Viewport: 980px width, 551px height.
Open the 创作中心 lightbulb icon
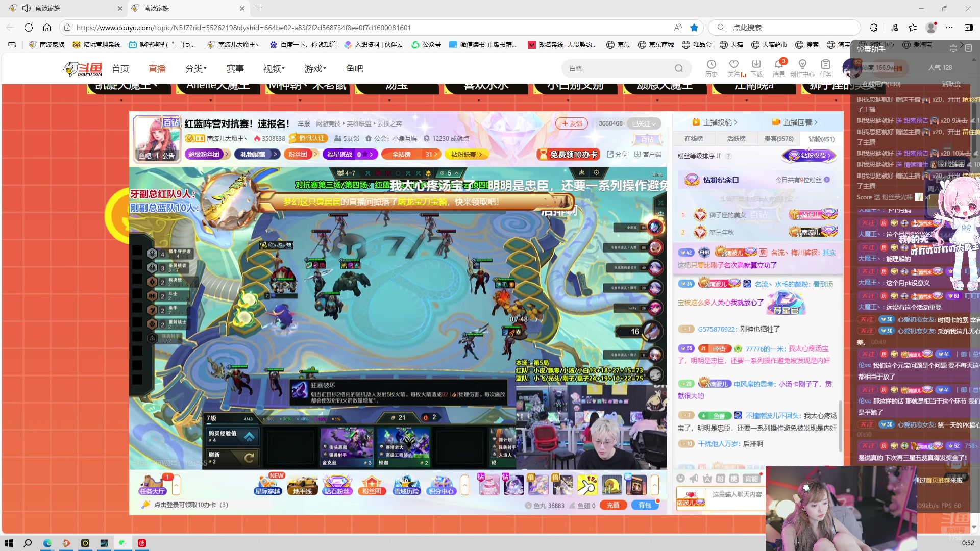pyautogui.click(x=802, y=68)
